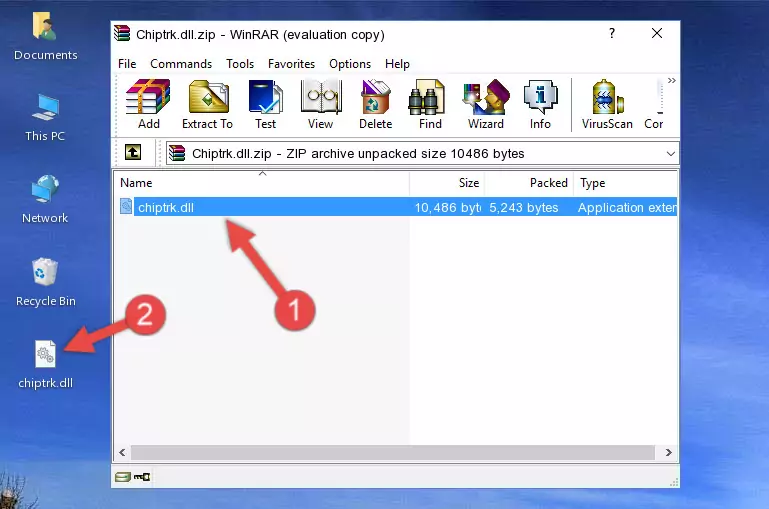
Task: Click the question mark help button
Action: 612,33
